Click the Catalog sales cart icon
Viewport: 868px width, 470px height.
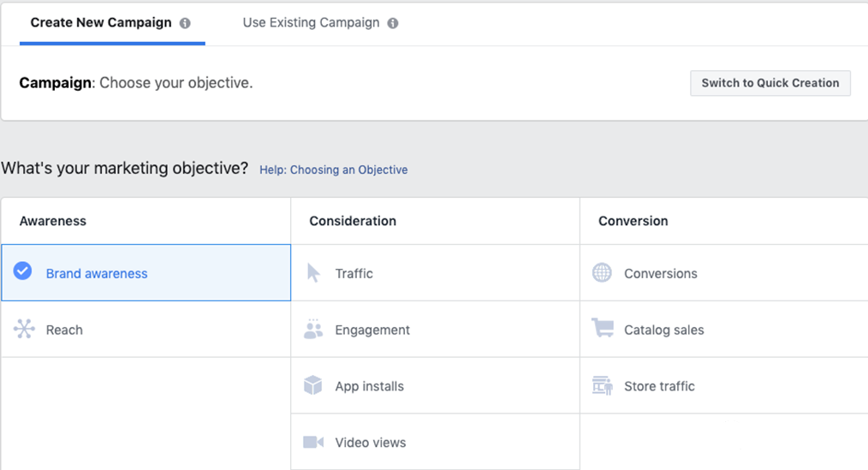click(x=603, y=329)
